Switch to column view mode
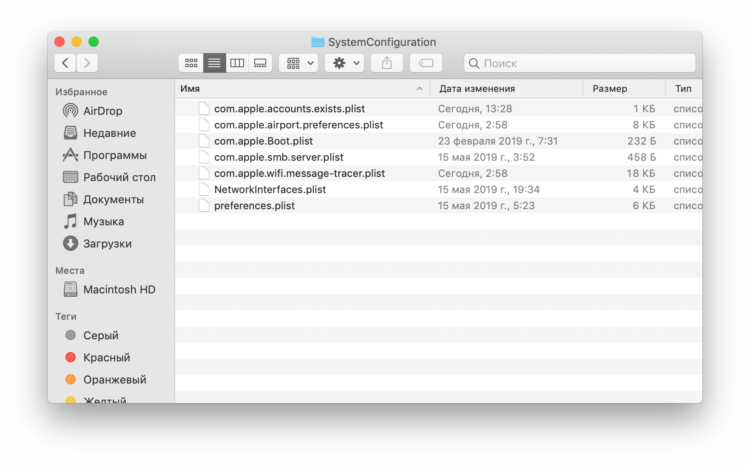The height and width of the screenshot is (466, 750). click(x=237, y=63)
